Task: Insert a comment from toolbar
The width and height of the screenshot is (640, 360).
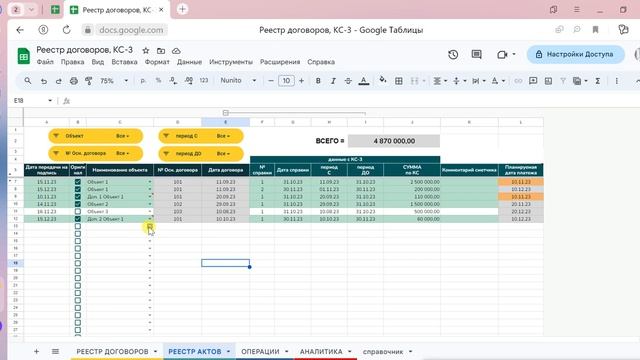Action: coord(533,81)
